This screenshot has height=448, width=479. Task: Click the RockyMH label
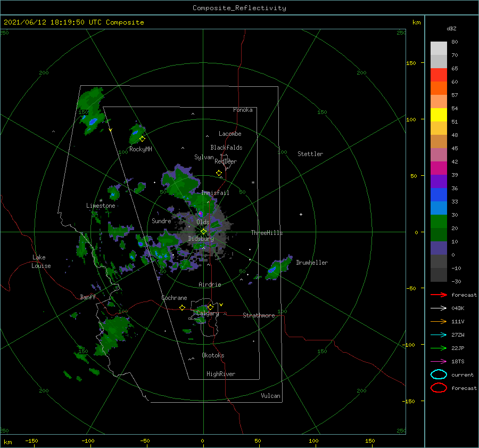141,149
